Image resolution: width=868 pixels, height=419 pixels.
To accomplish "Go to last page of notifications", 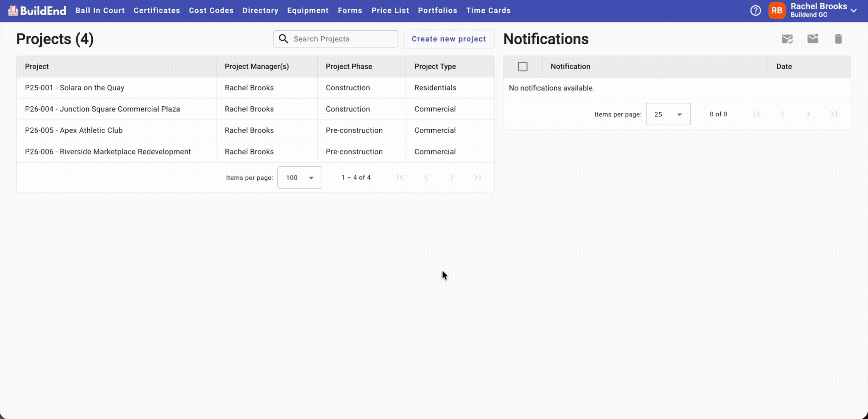I will 834,114.
